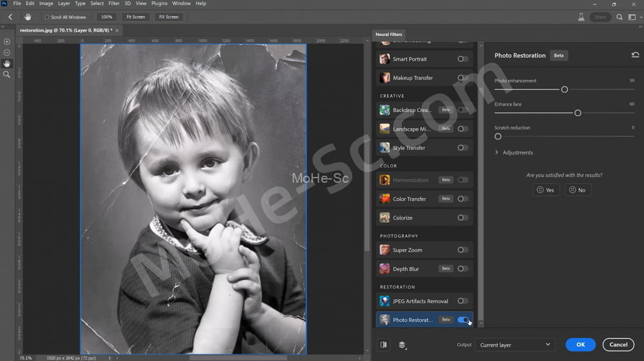Open the Filter menu

click(114, 3)
